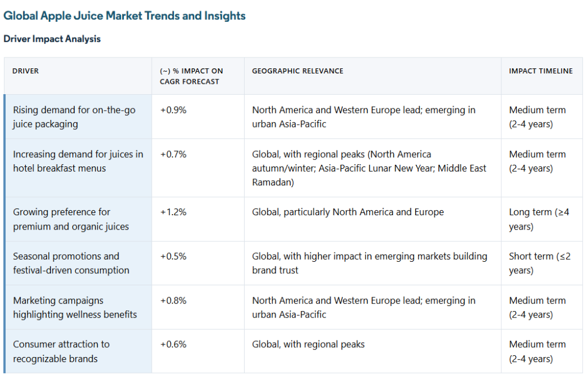Click the +0.5% impact value
The height and width of the screenshot is (380, 588).
(173, 257)
